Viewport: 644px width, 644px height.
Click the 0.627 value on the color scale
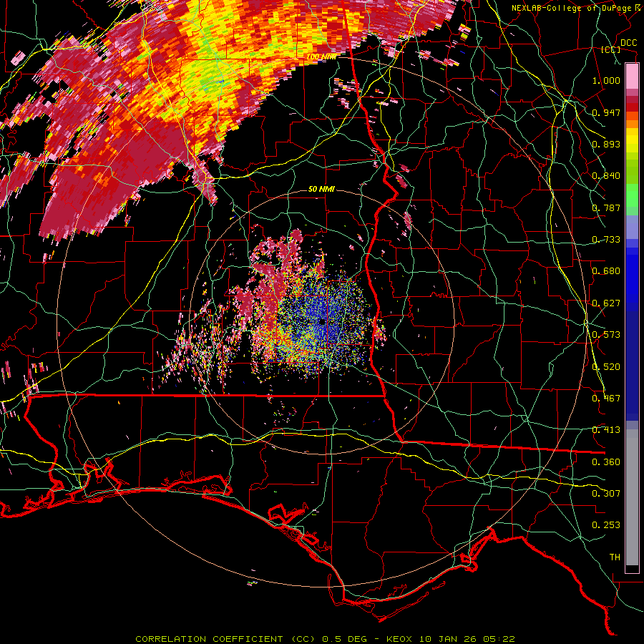pos(606,303)
